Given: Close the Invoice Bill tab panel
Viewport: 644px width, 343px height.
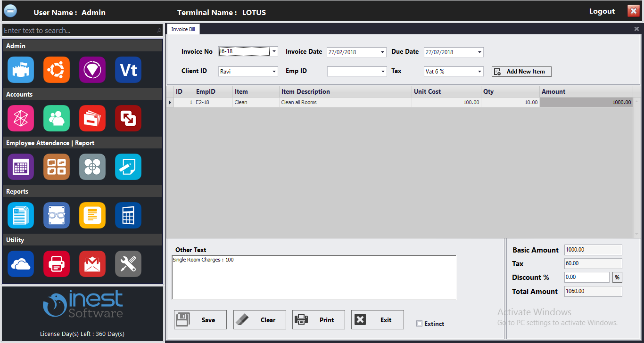Looking at the screenshot, I should coord(636,29).
